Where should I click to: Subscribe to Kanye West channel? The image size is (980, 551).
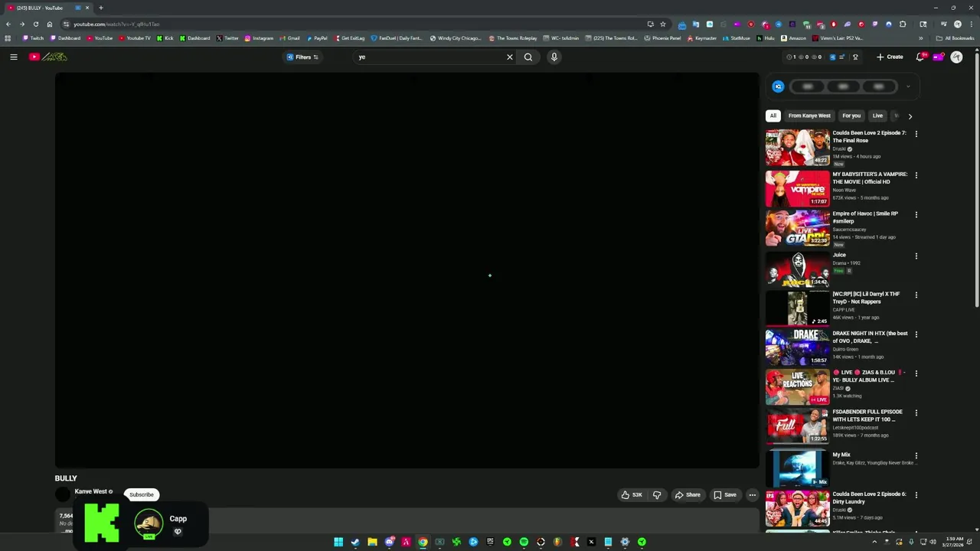pos(142,494)
